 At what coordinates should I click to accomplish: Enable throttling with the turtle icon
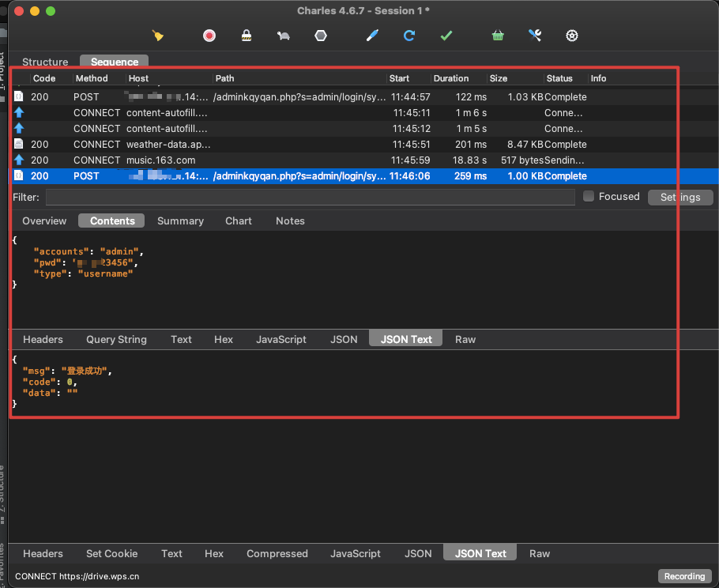click(283, 36)
